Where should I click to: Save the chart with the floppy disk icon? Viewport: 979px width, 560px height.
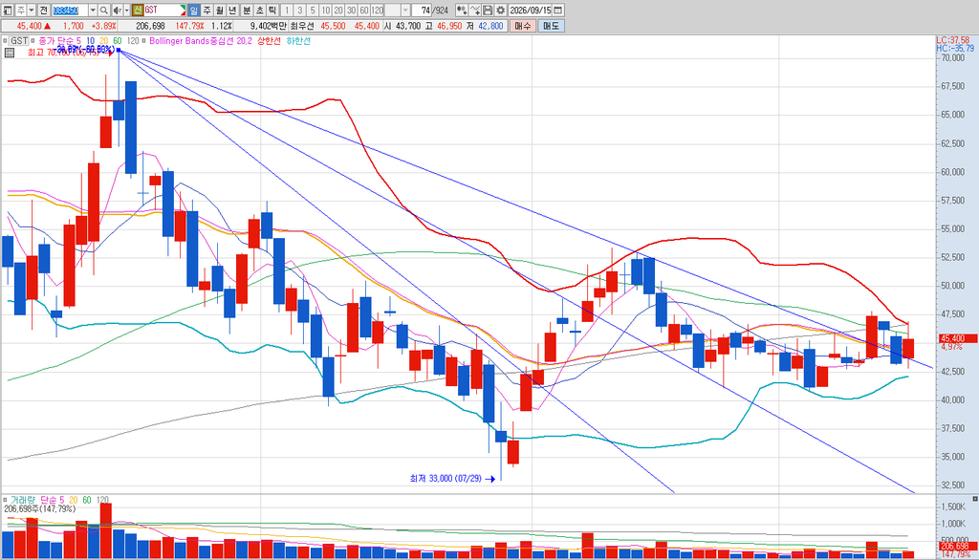tap(488, 10)
